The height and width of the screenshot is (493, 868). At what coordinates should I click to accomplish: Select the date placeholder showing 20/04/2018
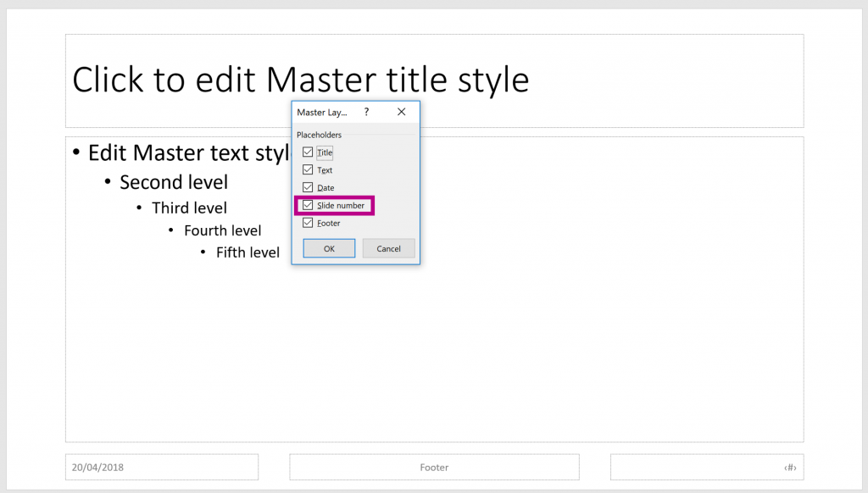161,467
